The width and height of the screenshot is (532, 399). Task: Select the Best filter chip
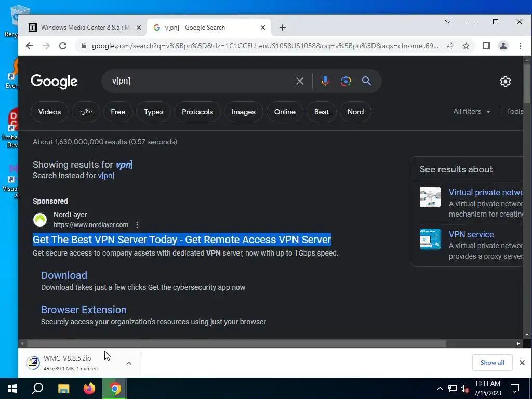pyautogui.click(x=322, y=112)
